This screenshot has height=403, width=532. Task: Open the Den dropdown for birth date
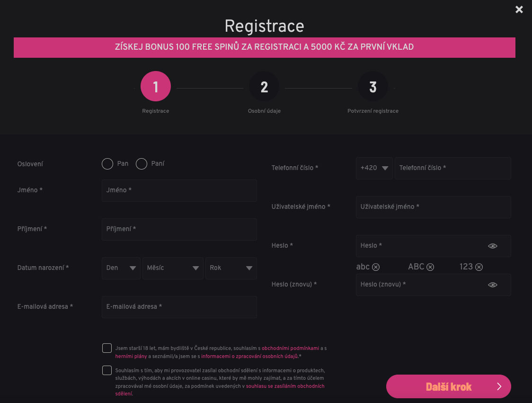point(121,268)
